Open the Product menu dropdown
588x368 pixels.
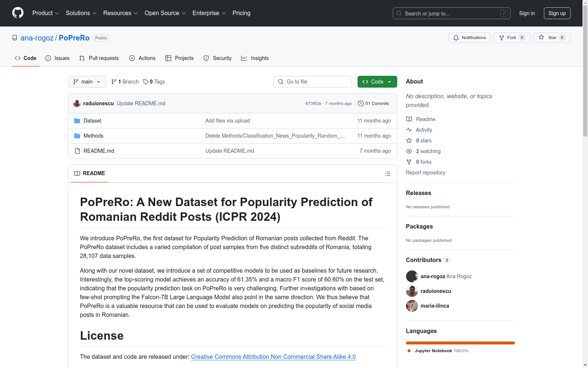click(46, 13)
